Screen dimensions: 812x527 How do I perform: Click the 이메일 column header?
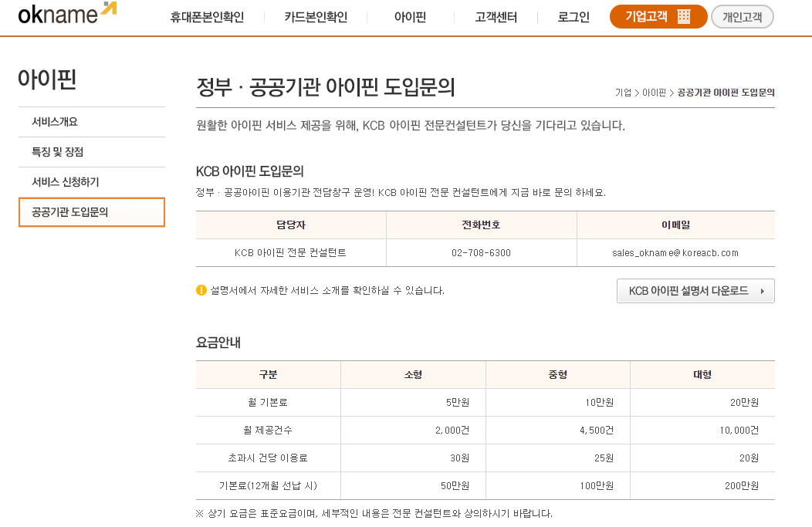676,225
